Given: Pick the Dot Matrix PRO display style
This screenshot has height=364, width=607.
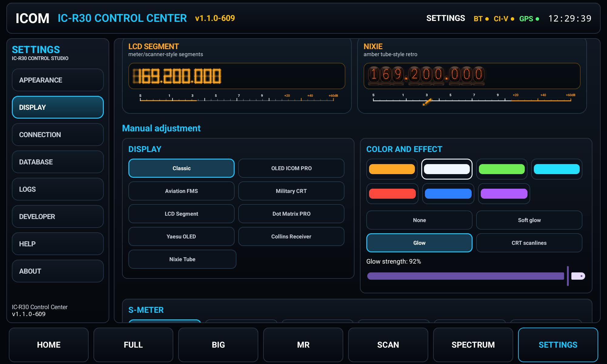Looking at the screenshot, I should pos(291,214).
